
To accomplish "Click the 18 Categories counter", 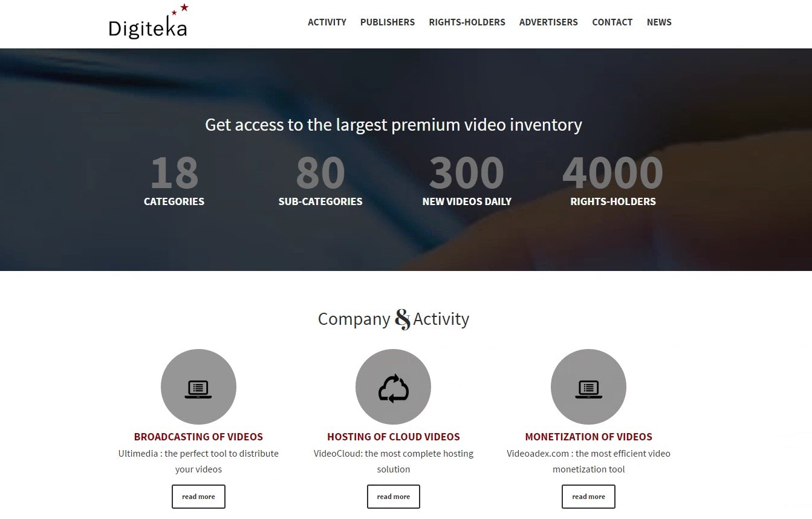I will coord(174,181).
